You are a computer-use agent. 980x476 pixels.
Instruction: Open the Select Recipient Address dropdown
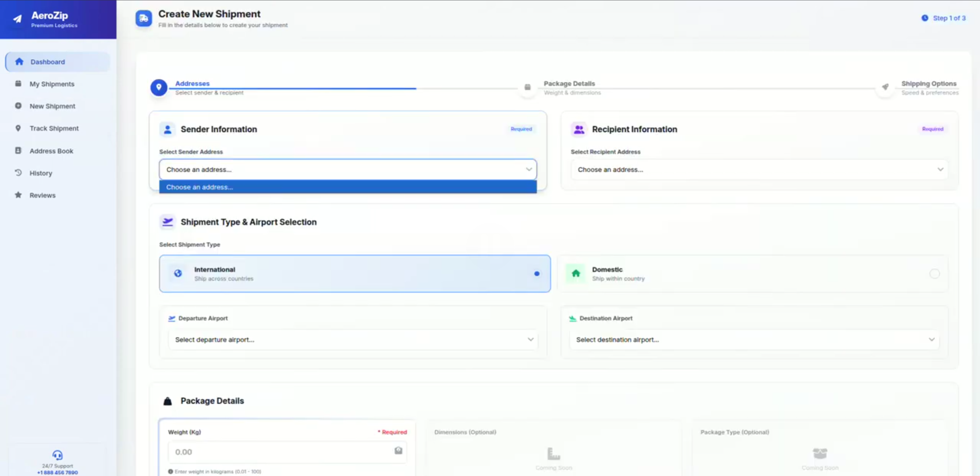click(x=759, y=170)
